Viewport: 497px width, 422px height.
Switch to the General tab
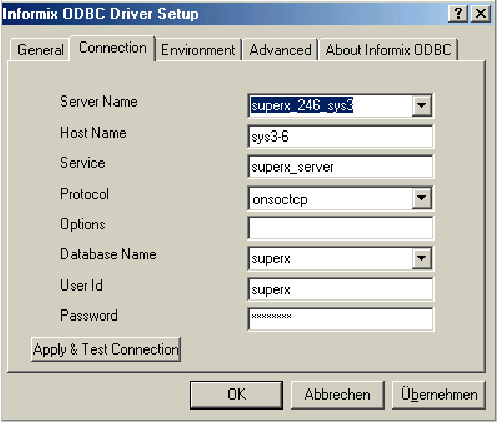coord(40,50)
